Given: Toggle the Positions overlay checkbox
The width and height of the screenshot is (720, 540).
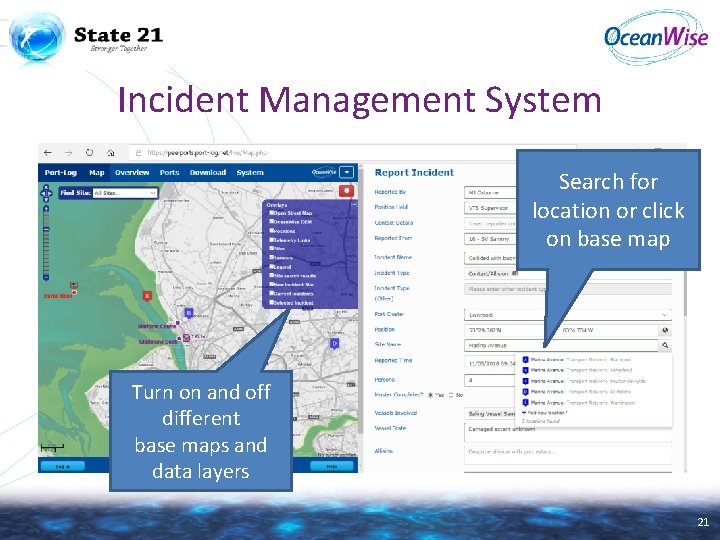Looking at the screenshot, I should click(x=271, y=231).
